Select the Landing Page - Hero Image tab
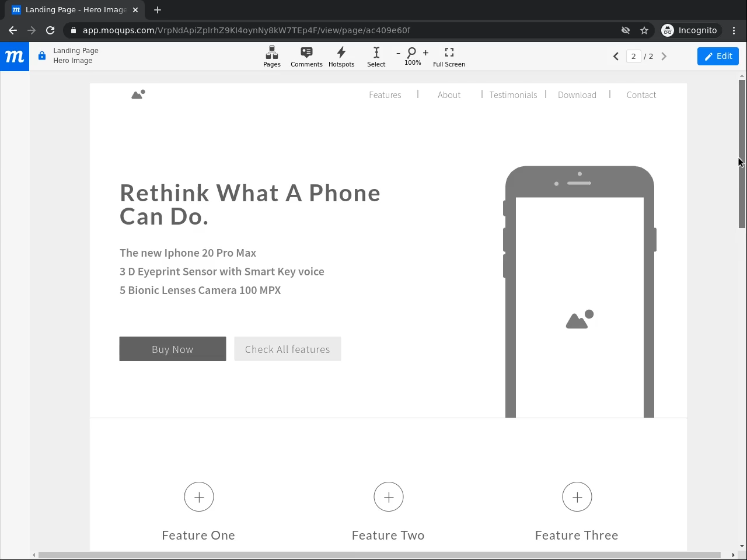 (76, 10)
